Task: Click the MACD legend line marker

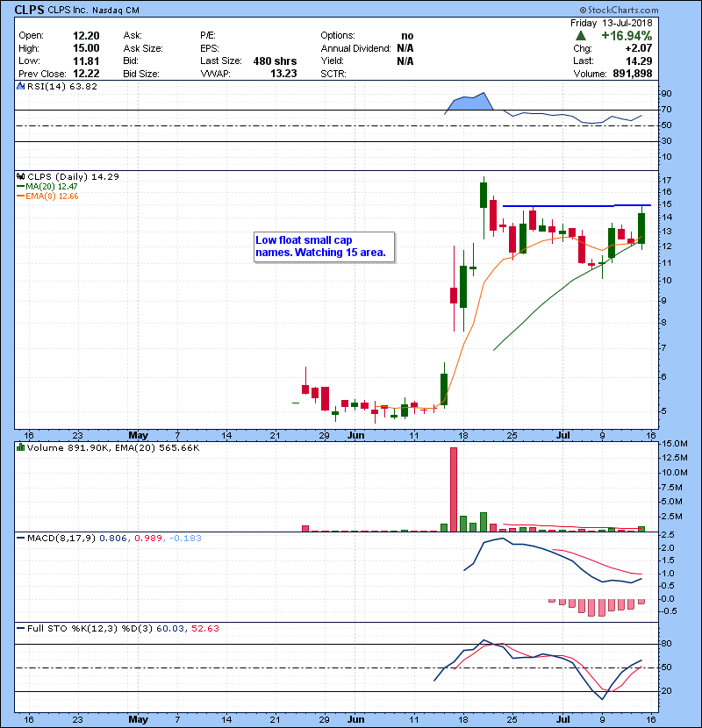Action: [20, 539]
